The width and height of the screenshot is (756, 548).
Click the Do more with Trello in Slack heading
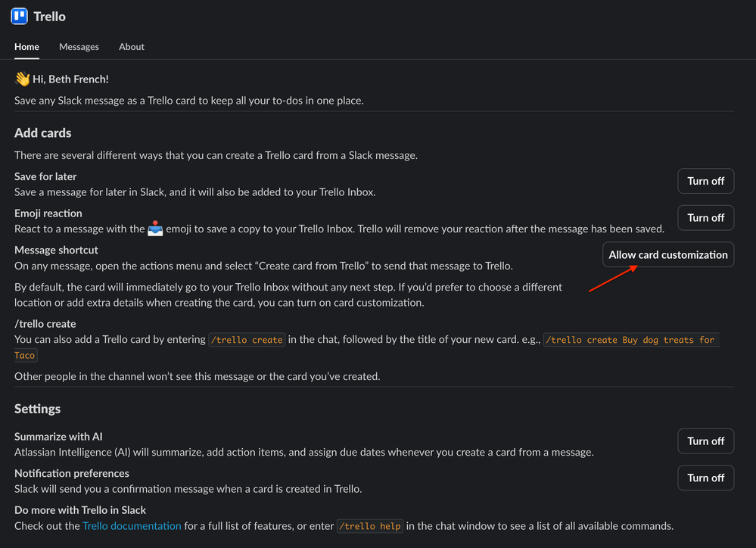[x=79, y=509]
